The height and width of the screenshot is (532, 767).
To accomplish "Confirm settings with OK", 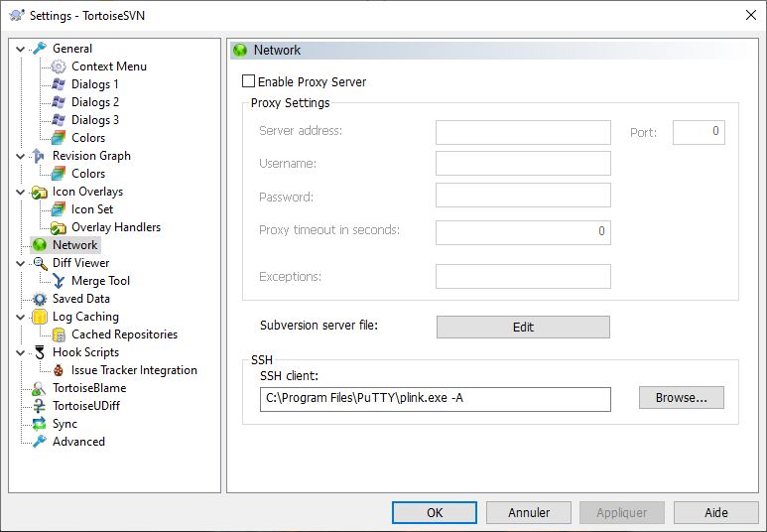I will [x=435, y=512].
